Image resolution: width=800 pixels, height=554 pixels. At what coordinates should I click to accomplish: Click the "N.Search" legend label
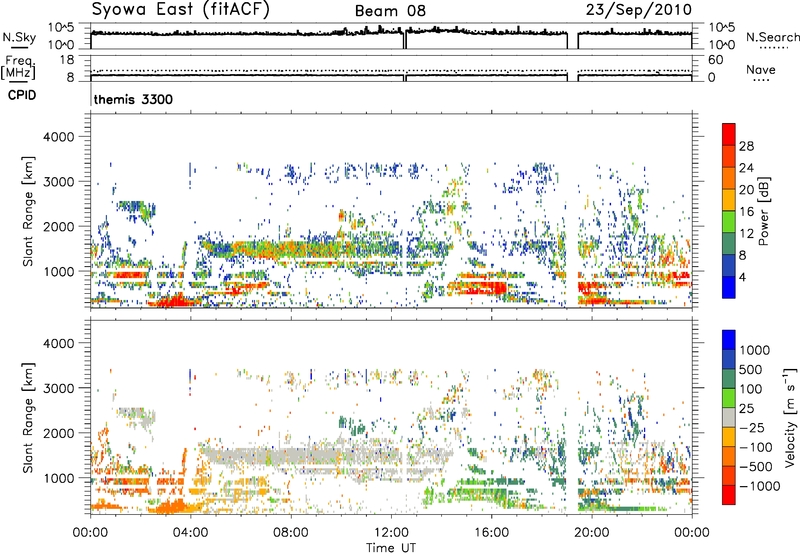point(772,37)
